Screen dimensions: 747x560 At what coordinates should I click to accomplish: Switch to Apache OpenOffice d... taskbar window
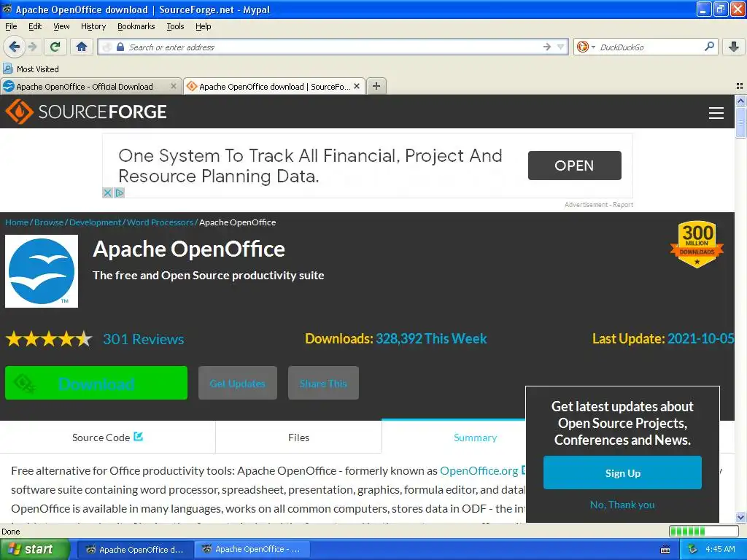pyautogui.click(x=135, y=549)
